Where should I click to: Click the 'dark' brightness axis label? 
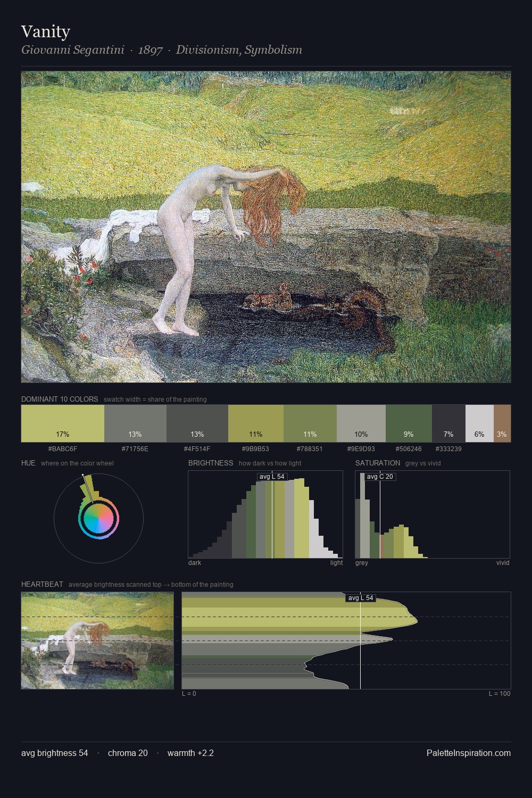pos(195,563)
